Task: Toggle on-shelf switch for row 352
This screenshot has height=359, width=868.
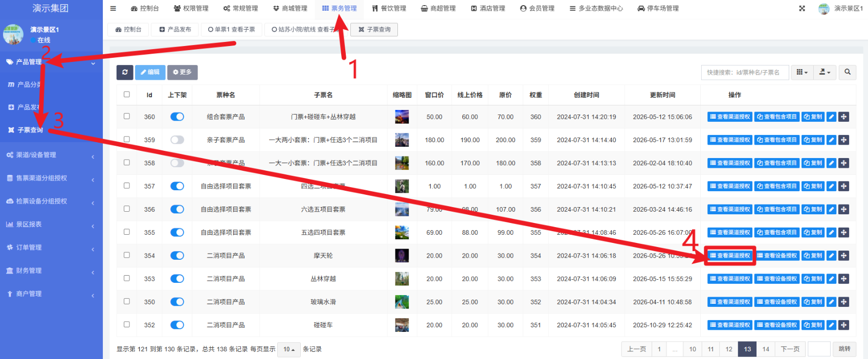Action: 177,325
